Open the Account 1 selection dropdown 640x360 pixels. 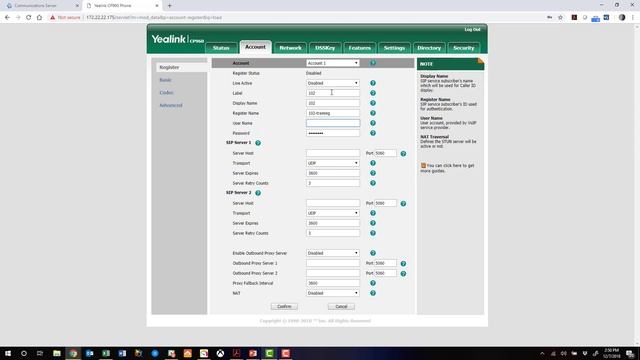coord(333,63)
